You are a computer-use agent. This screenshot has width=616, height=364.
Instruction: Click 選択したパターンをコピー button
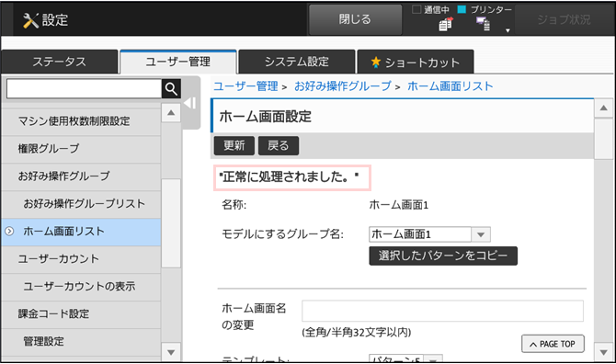pos(443,256)
